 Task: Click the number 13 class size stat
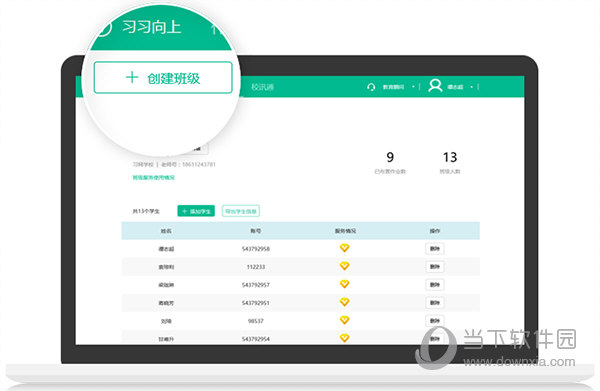pos(450,157)
